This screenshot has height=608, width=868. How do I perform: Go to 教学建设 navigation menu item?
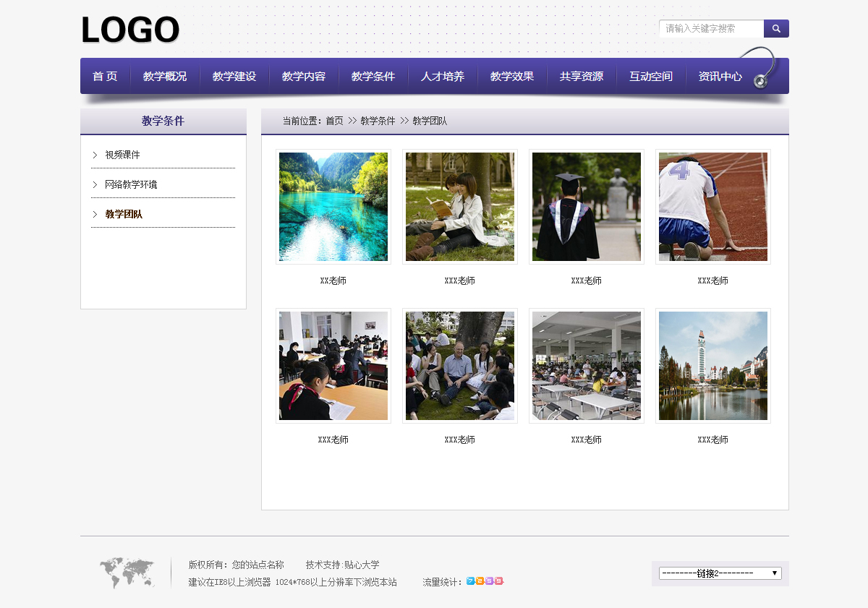(234, 77)
